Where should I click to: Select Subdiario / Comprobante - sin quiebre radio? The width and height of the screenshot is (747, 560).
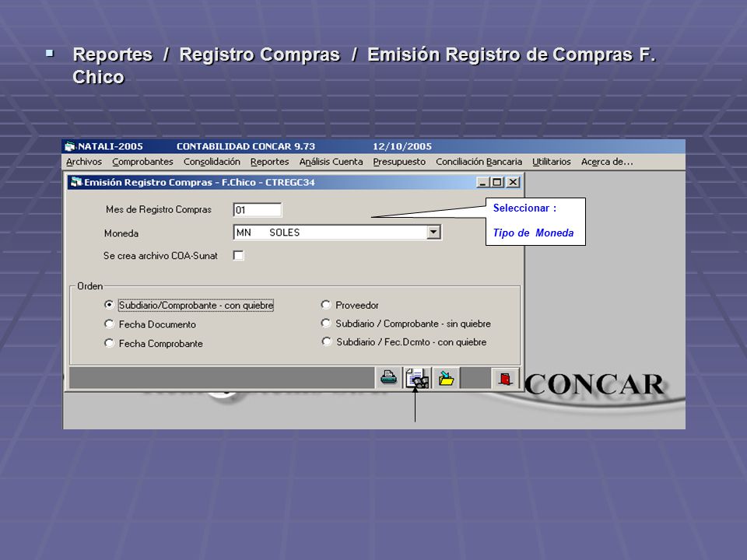point(326,324)
